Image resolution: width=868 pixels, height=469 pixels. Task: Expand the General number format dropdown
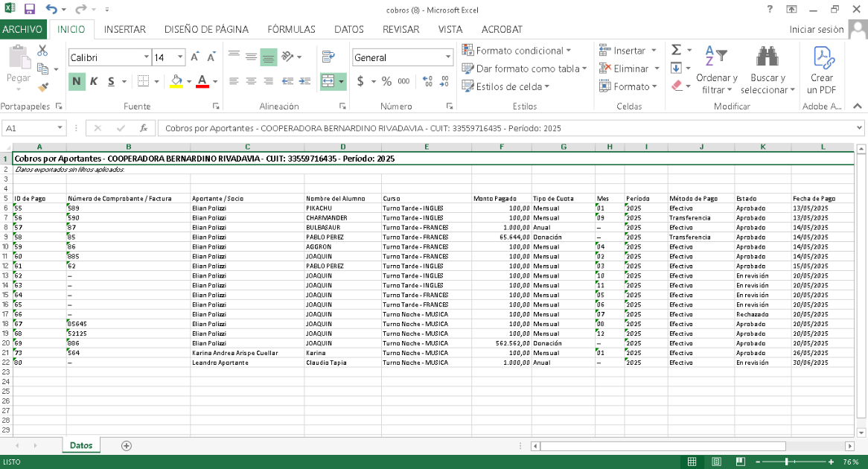pos(448,57)
